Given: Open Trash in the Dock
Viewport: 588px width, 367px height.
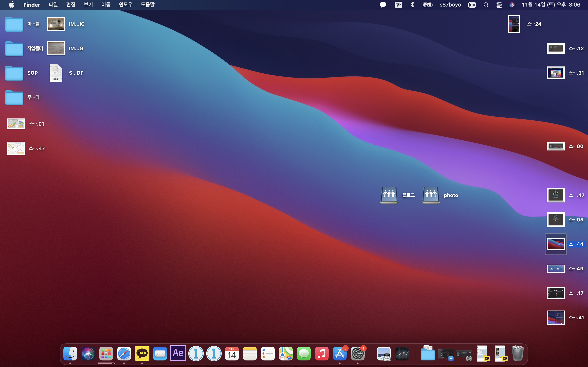Looking at the screenshot, I should 517,353.
